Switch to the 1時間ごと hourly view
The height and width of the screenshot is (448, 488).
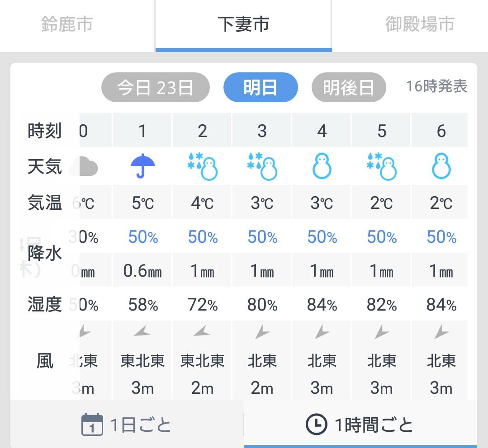pos(360,424)
